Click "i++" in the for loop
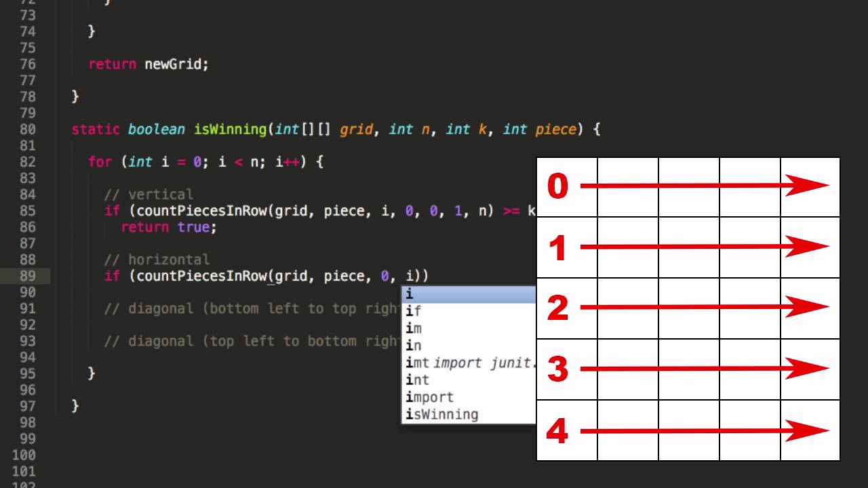This screenshot has width=868, height=488. point(288,162)
